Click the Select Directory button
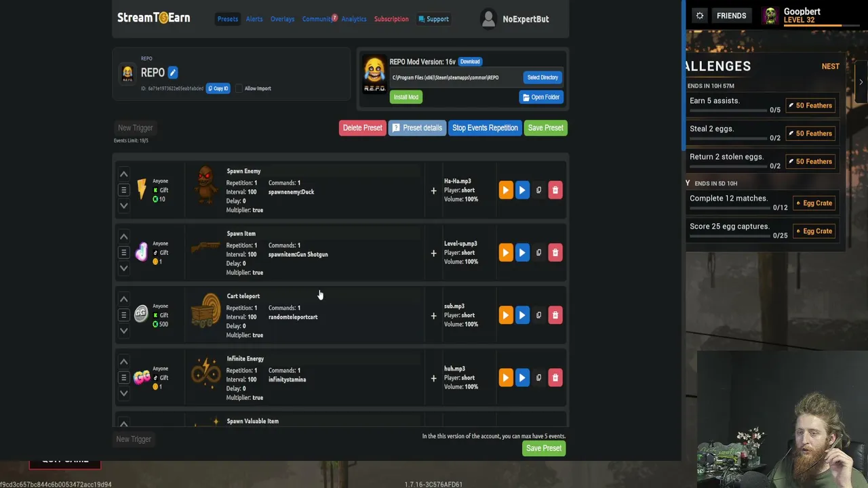 point(542,77)
